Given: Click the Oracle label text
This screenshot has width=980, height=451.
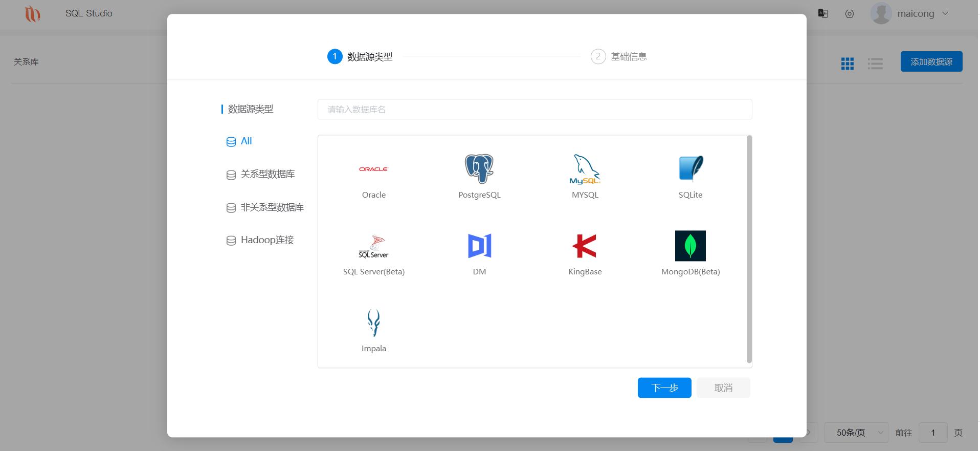Looking at the screenshot, I should 374,195.
